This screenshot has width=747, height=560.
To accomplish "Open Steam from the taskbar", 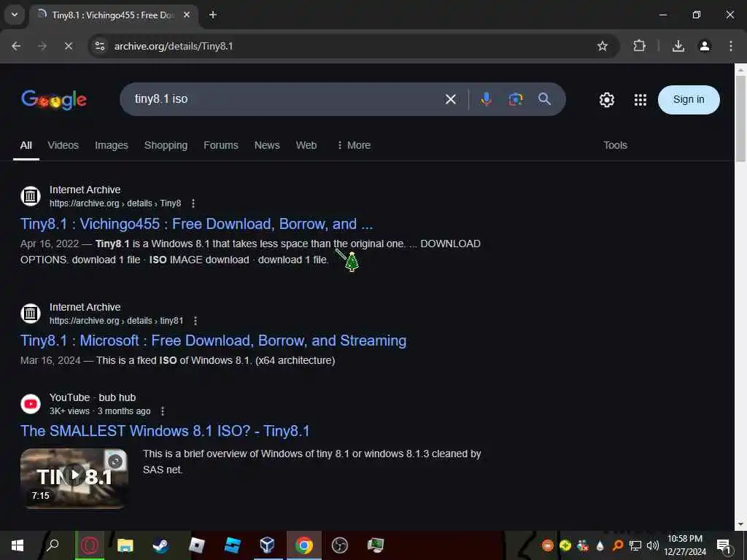I will [x=160, y=545].
